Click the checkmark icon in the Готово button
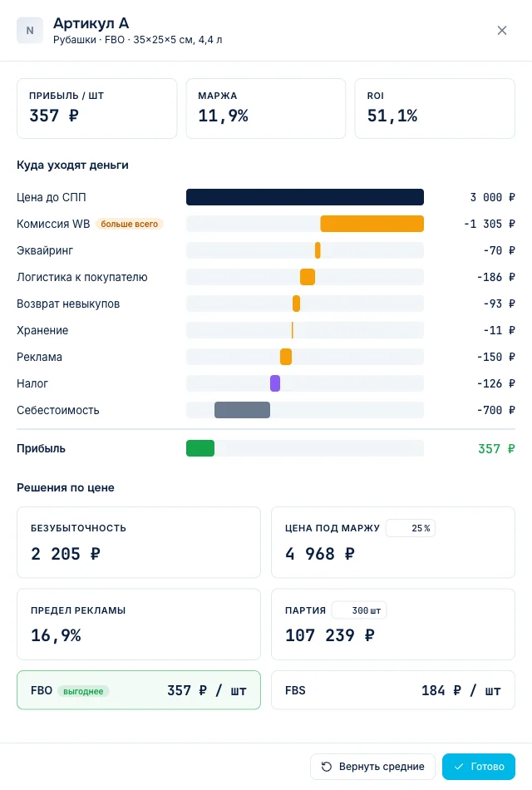The height and width of the screenshot is (790, 532). 459,767
